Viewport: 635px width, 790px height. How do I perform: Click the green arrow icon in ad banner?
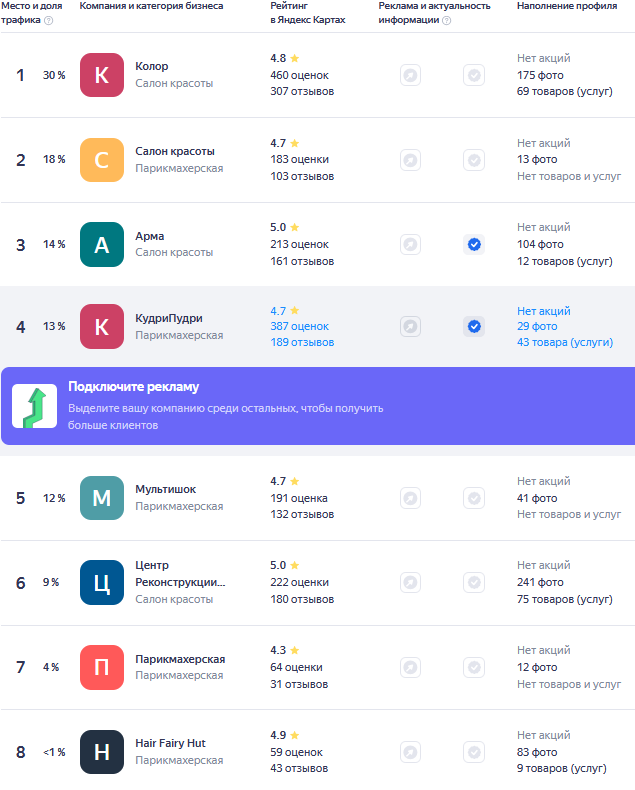34,406
